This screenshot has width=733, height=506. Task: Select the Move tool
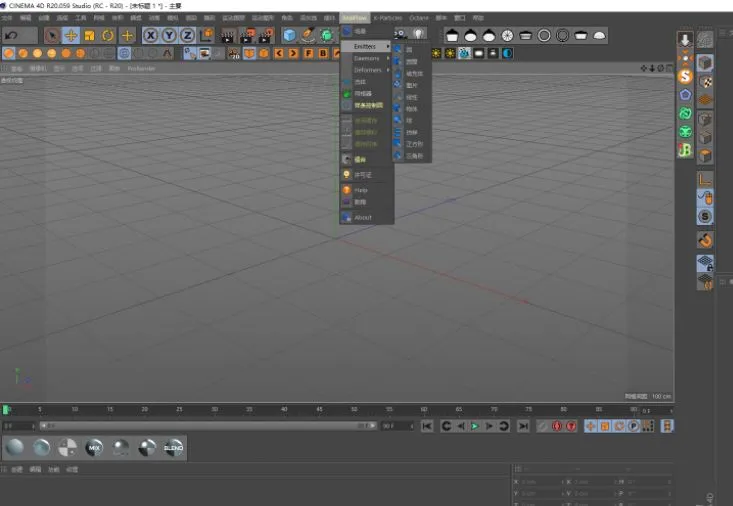tap(71, 36)
